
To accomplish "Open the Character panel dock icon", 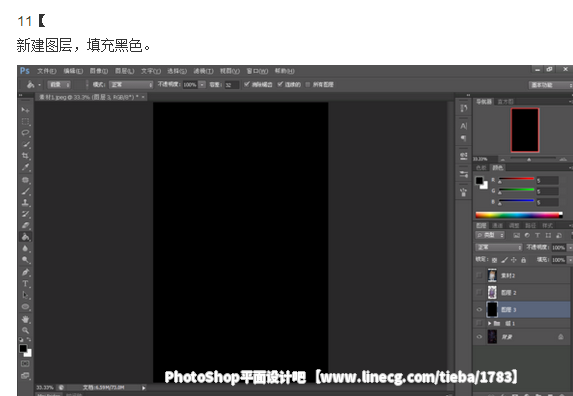I will pos(464,126).
